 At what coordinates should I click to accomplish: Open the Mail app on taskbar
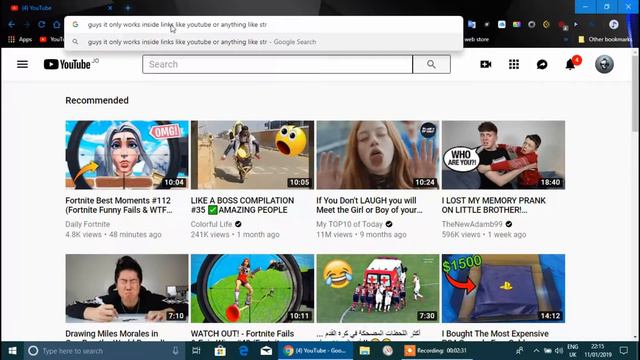[267, 351]
